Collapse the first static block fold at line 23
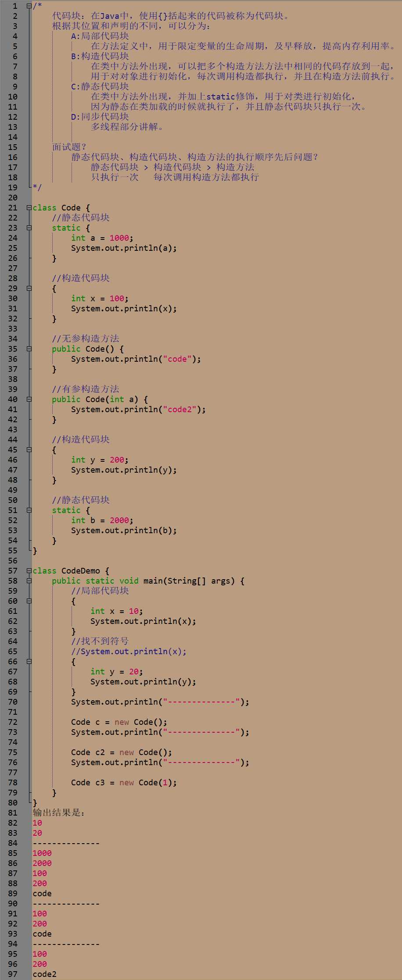 pos(29,228)
